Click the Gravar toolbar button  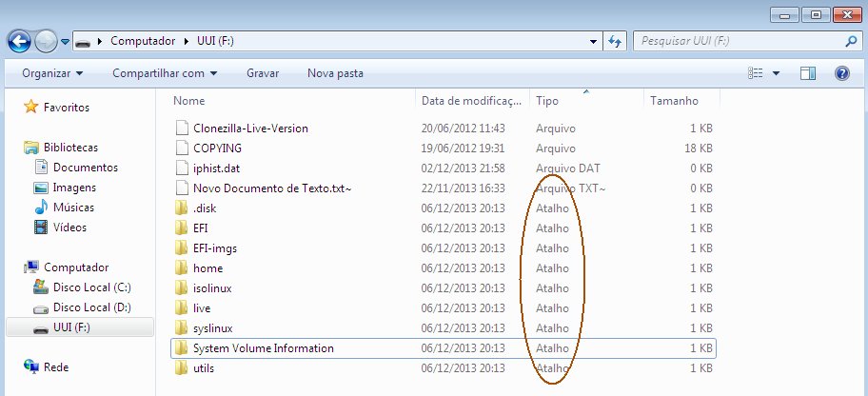click(263, 73)
